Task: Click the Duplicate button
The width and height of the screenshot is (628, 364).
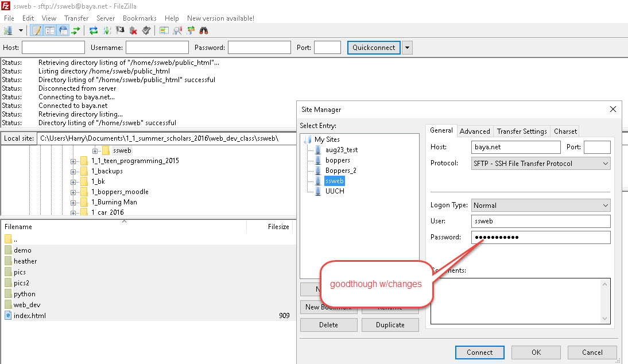Action: click(390, 325)
